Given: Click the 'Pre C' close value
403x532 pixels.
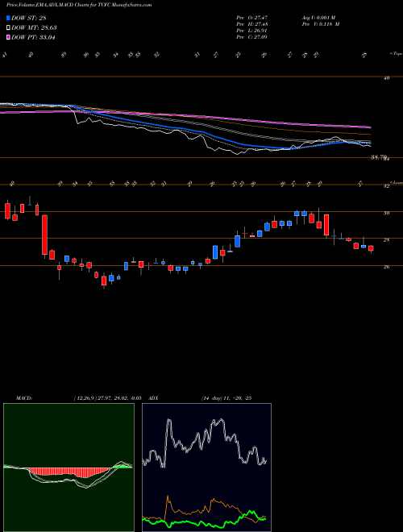Looking at the screenshot, I should [251, 37].
